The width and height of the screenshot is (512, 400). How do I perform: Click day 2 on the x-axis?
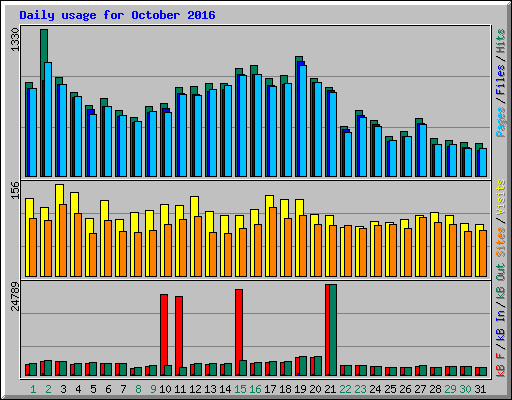[x=48, y=389]
